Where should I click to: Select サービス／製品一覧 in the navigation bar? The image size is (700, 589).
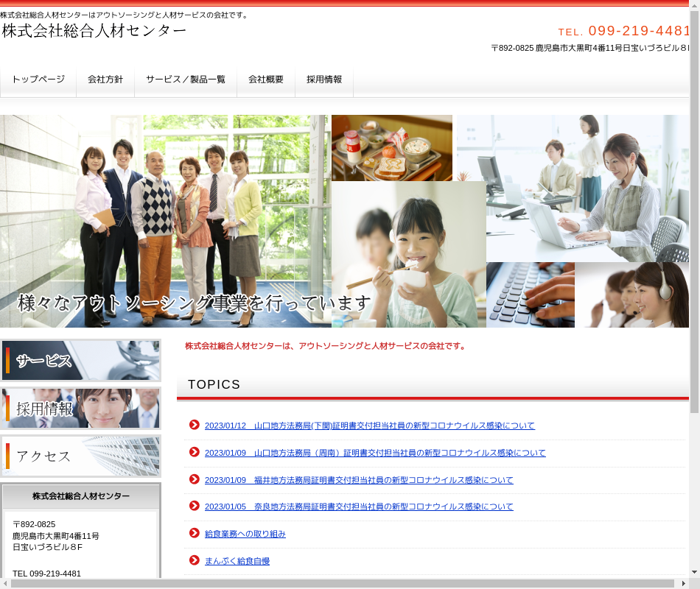[186, 80]
